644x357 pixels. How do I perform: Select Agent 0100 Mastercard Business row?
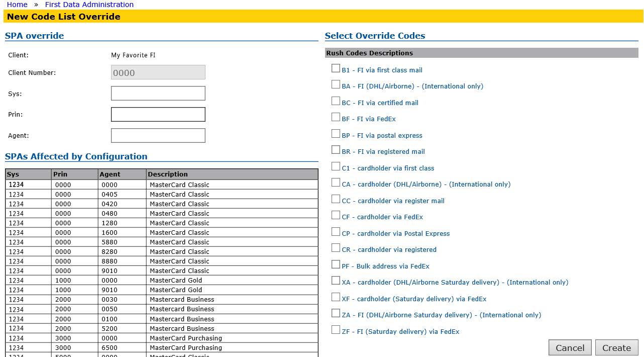click(162, 319)
